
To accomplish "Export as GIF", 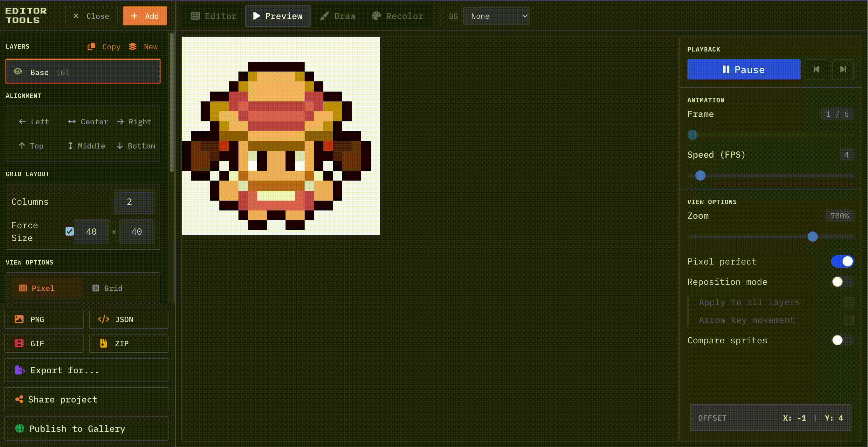I will tap(44, 343).
